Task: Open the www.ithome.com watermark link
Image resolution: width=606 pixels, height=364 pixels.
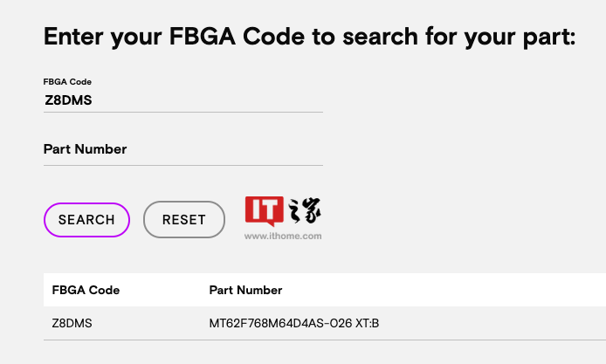Action: point(283,236)
